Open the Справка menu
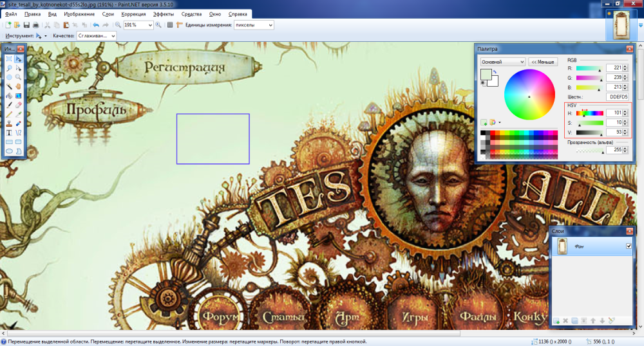644x346 pixels. point(238,14)
